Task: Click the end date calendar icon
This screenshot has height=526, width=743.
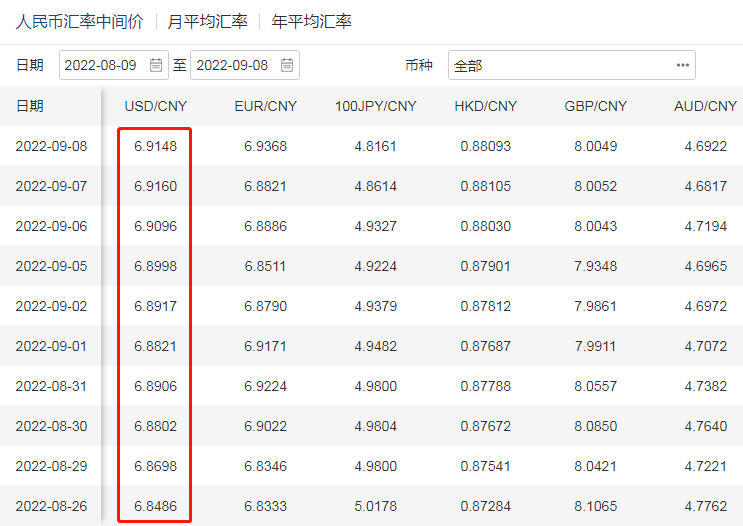Action: [287, 65]
